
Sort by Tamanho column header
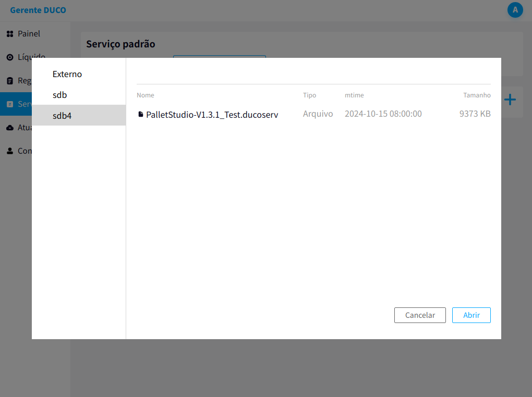click(477, 95)
